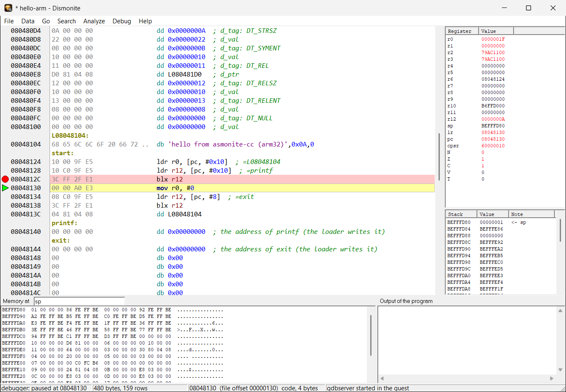Select the 'start:' label in disassembly
The image size is (566, 392).
click(x=62, y=153)
